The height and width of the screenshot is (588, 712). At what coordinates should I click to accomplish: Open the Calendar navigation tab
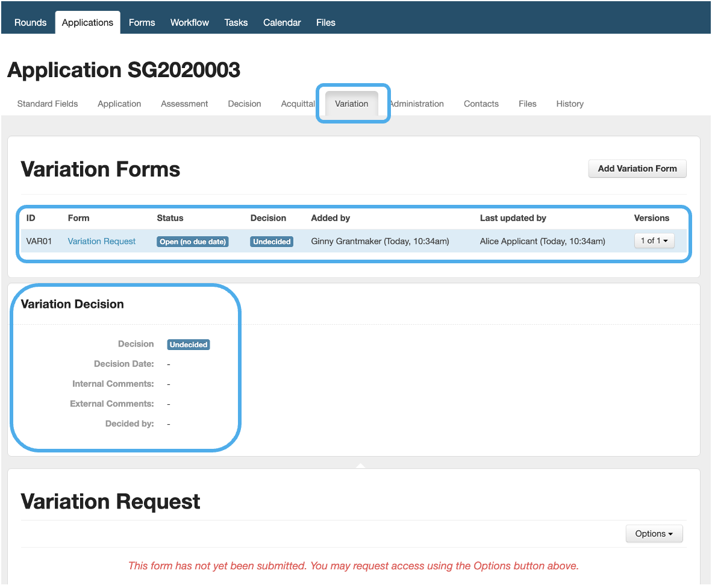pyautogui.click(x=282, y=23)
